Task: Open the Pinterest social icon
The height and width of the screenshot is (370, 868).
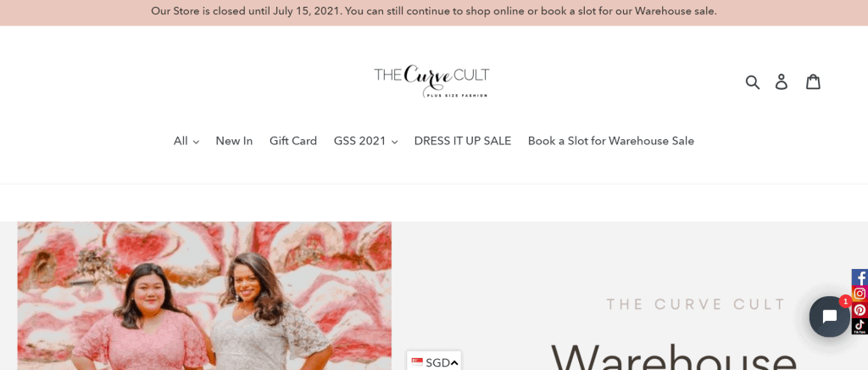Action: tap(860, 311)
